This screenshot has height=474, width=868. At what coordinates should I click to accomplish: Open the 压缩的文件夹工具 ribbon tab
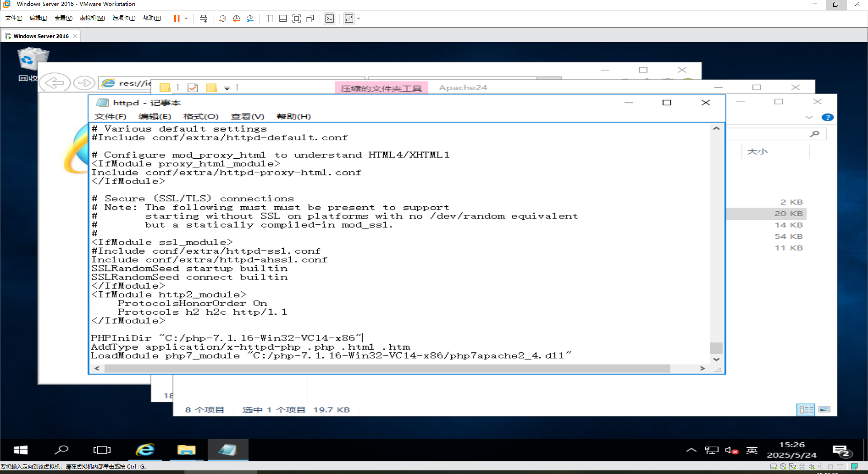pos(381,88)
